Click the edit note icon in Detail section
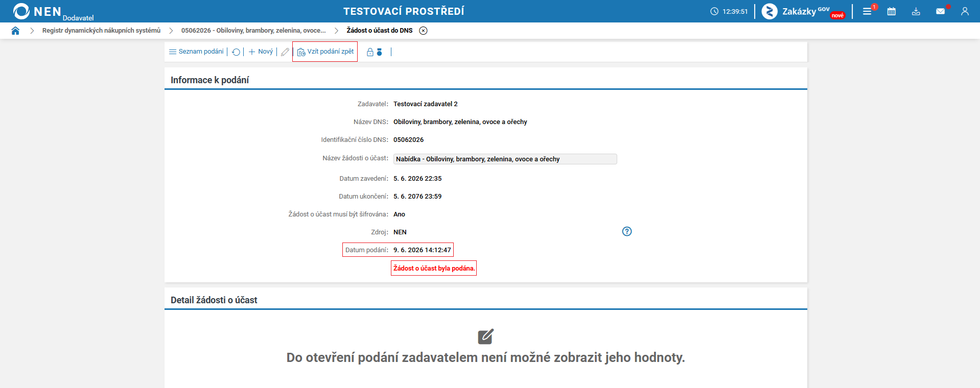 pyautogui.click(x=485, y=336)
